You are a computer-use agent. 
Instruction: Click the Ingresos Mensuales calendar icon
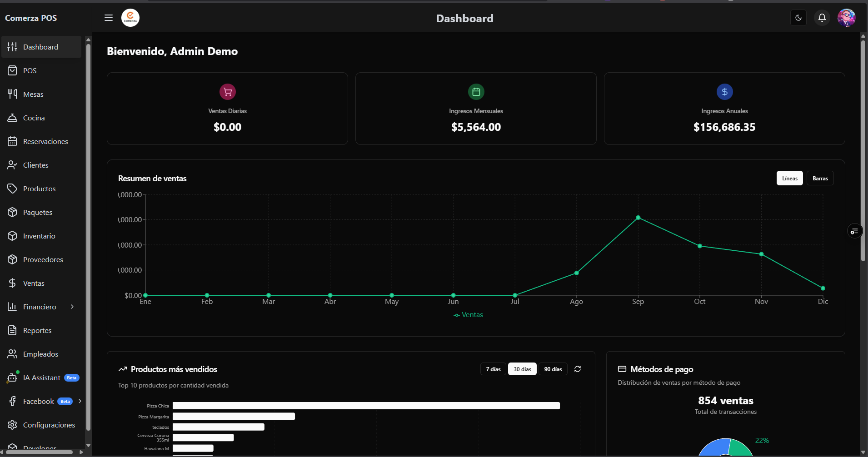(x=476, y=92)
